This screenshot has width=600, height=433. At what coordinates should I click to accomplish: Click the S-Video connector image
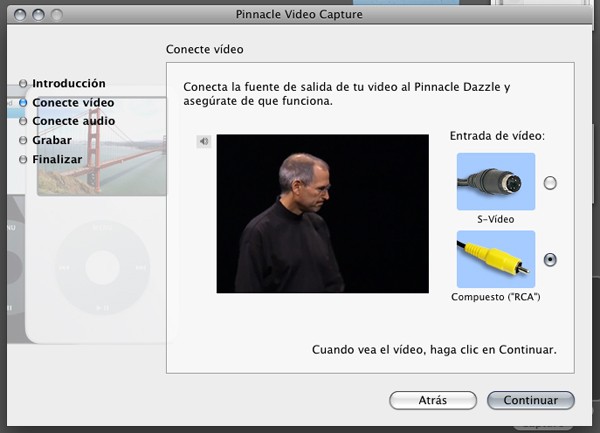click(x=496, y=182)
